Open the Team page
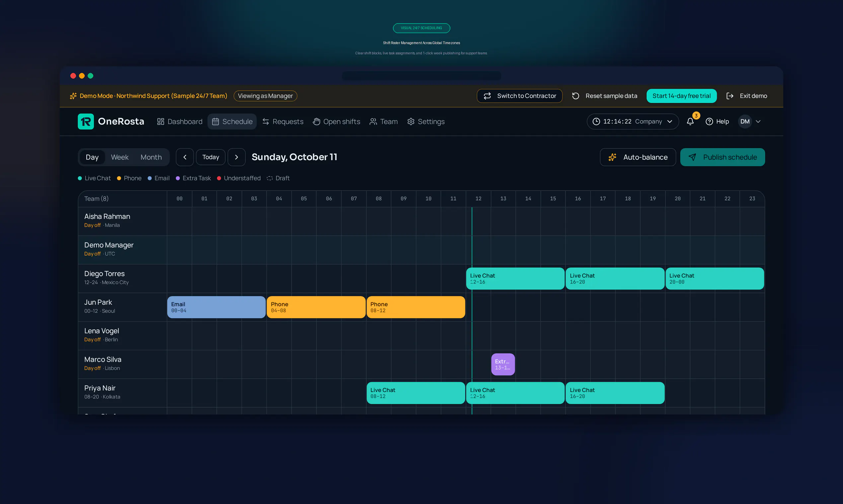Screen dimensions: 843x504 (383, 121)
